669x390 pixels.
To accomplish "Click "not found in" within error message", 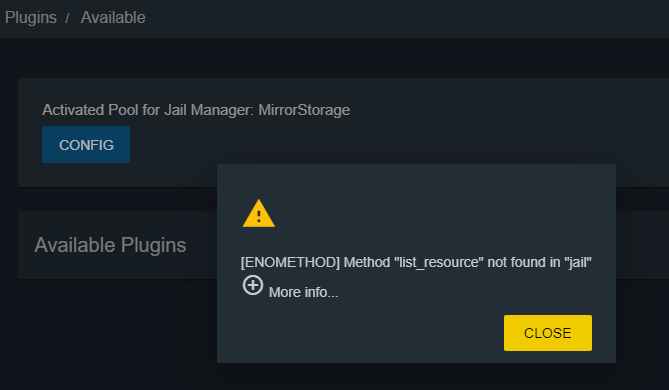I will 524,262.
